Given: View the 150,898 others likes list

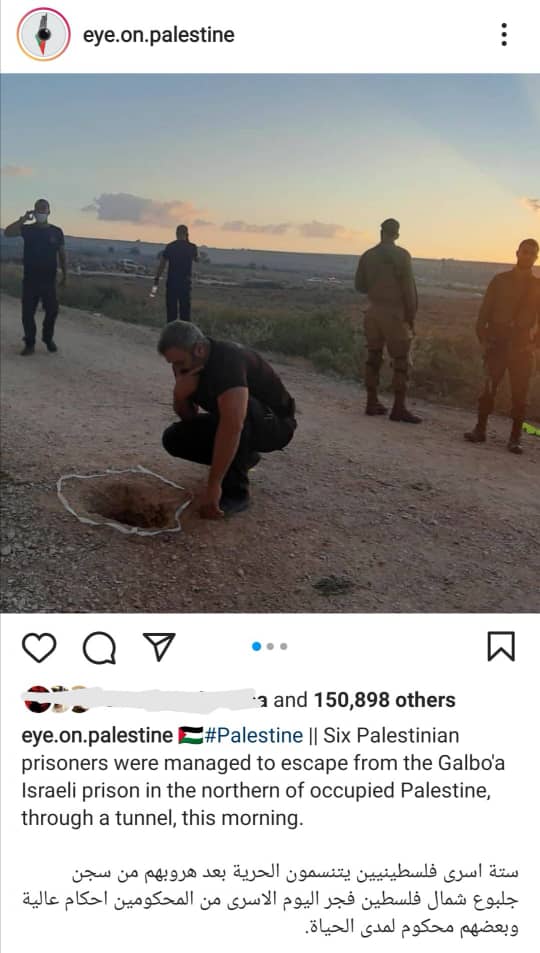Looking at the screenshot, I should point(384,700).
